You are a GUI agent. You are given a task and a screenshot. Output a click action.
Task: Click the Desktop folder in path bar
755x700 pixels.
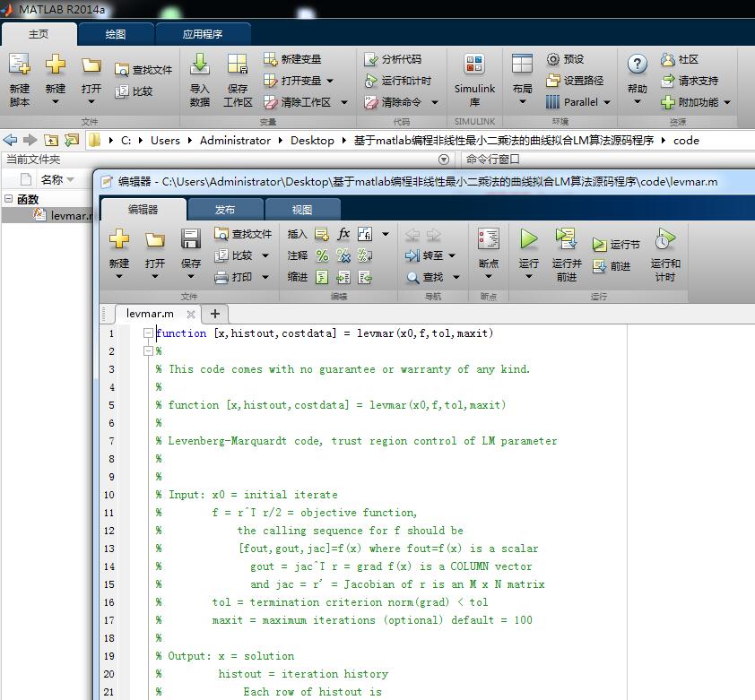point(312,140)
